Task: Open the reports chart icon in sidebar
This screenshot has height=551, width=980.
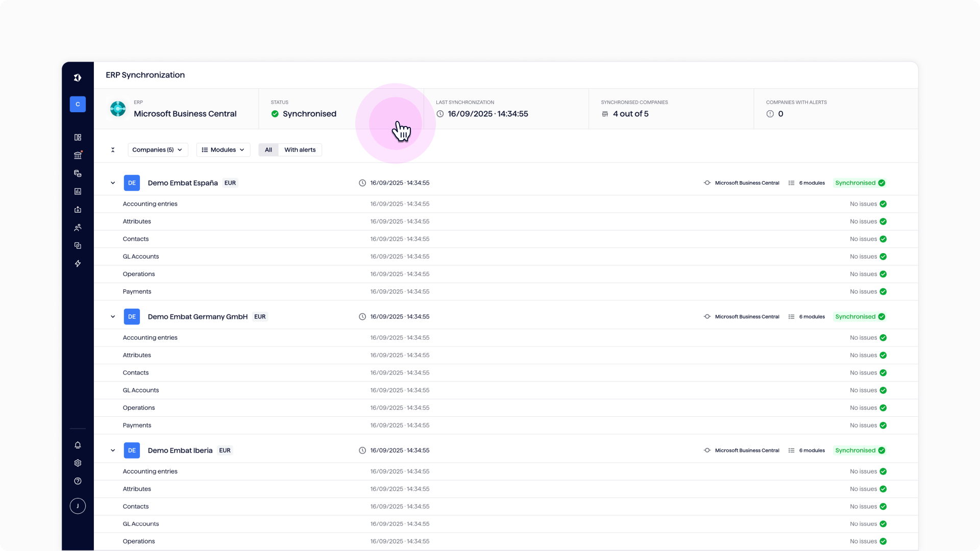Action: point(78,191)
